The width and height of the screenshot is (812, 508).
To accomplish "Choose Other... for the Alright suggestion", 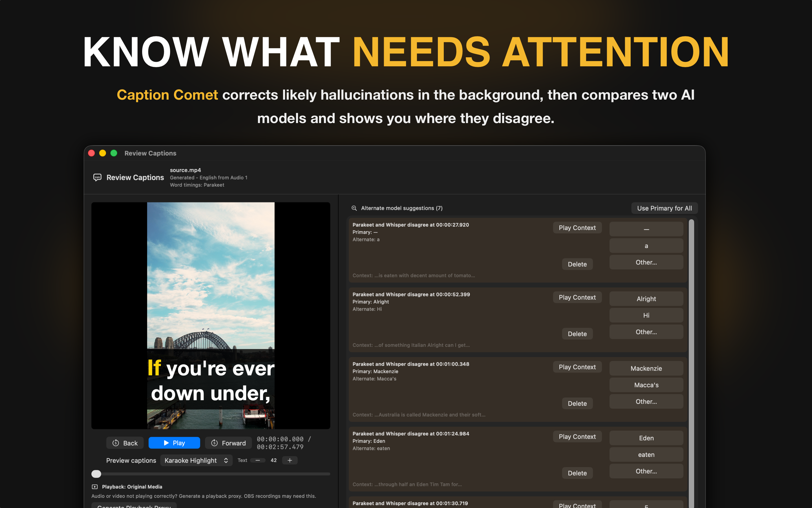I will [x=646, y=332].
